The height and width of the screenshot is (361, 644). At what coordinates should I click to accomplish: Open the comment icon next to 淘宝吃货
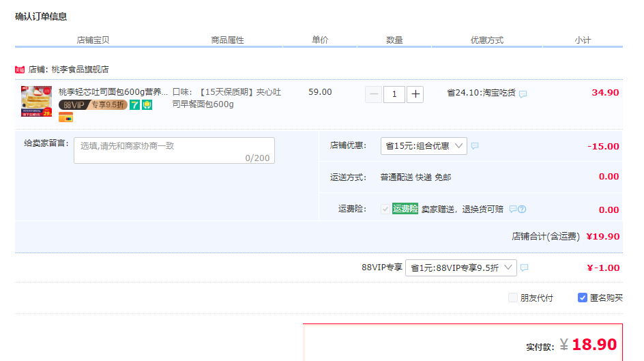tap(523, 94)
